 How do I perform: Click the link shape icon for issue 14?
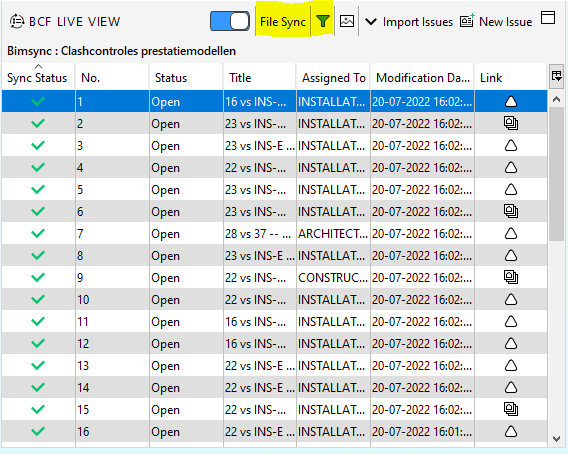[511, 388]
